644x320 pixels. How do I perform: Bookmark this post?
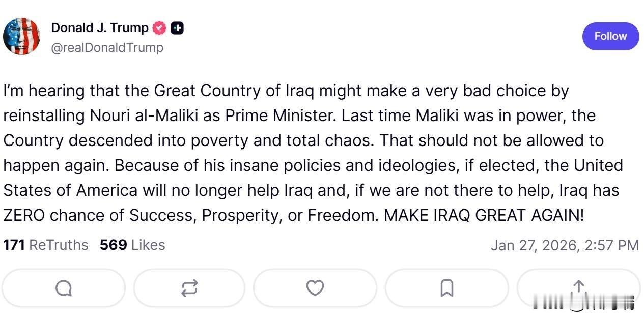[x=446, y=288]
